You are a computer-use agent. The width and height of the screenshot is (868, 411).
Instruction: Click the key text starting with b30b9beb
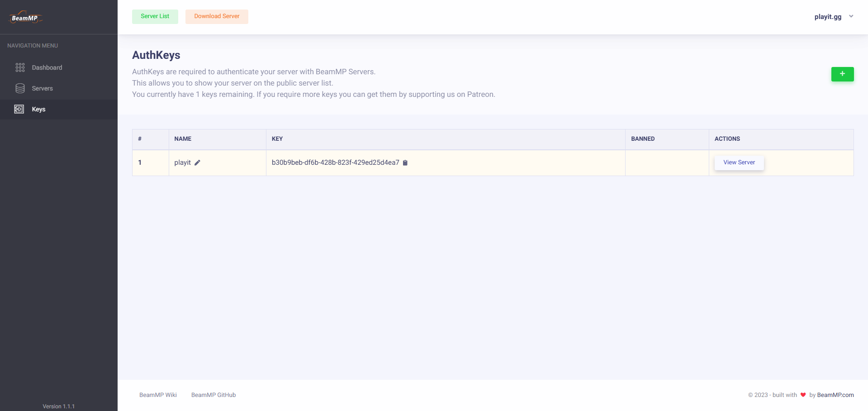[x=335, y=162]
